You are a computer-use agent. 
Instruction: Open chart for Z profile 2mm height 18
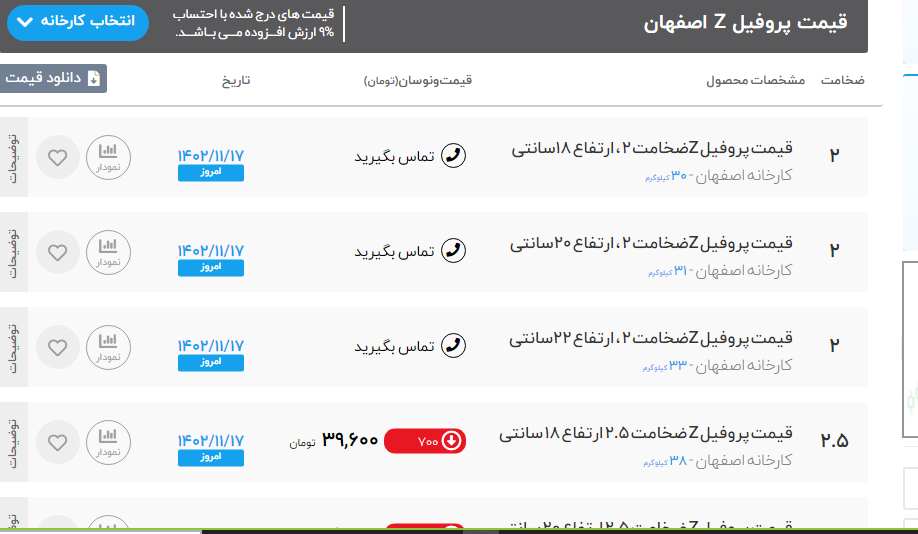point(108,157)
